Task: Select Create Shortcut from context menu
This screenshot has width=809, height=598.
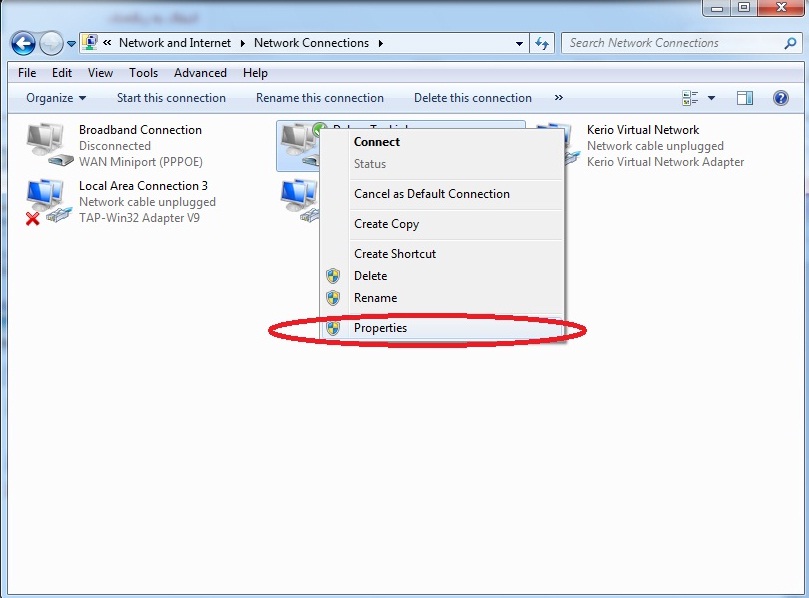Action: click(x=395, y=254)
